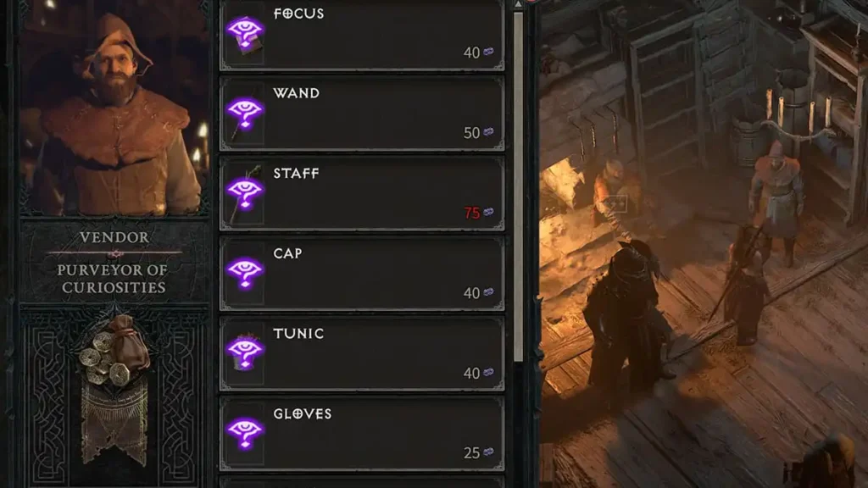The width and height of the screenshot is (868, 488).
Task: Select the Staff item's purple eye icon
Action: 245,192
